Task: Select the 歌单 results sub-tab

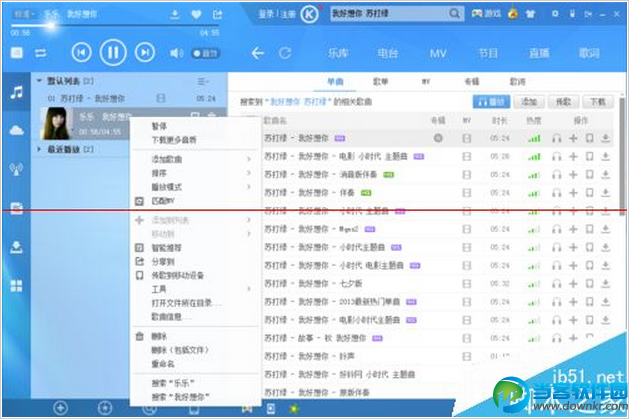Action: 380,82
